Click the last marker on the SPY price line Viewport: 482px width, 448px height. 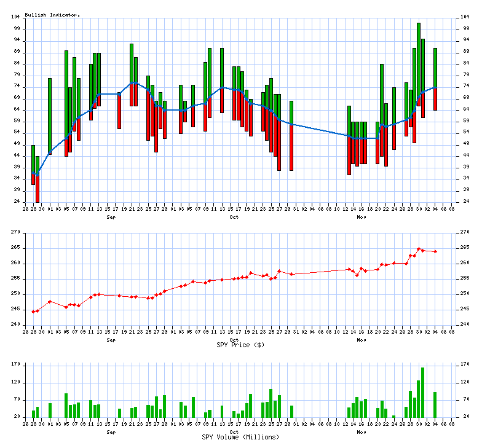(x=435, y=251)
